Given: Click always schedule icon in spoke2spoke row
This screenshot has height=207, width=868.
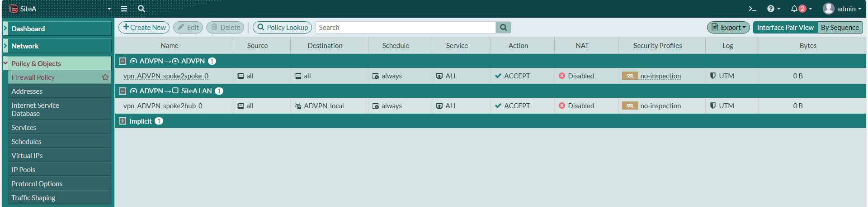Looking at the screenshot, I should 376,76.
